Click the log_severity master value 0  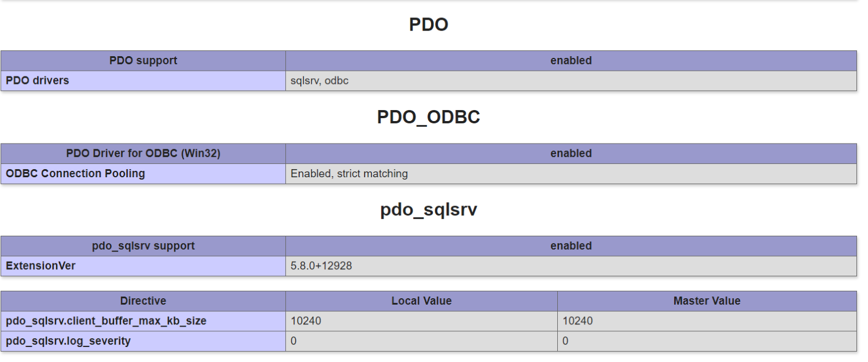tap(565, 342)
